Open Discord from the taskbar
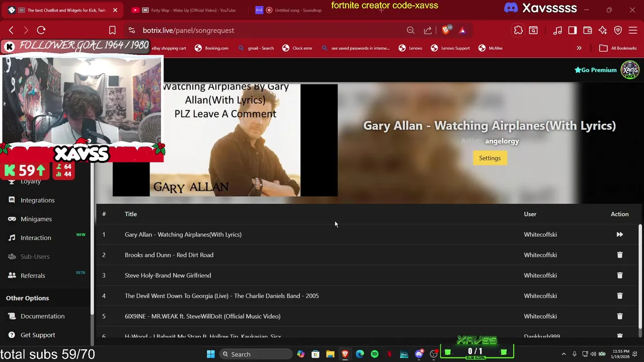Screen dimensions: 644x362 (419, 354)
